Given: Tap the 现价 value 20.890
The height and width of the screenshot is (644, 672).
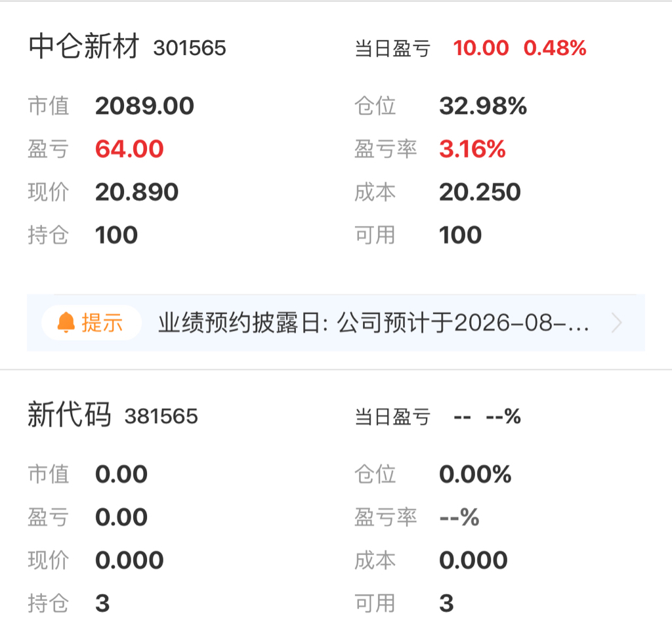Looking at the screenshot, I should click(136, 192).
